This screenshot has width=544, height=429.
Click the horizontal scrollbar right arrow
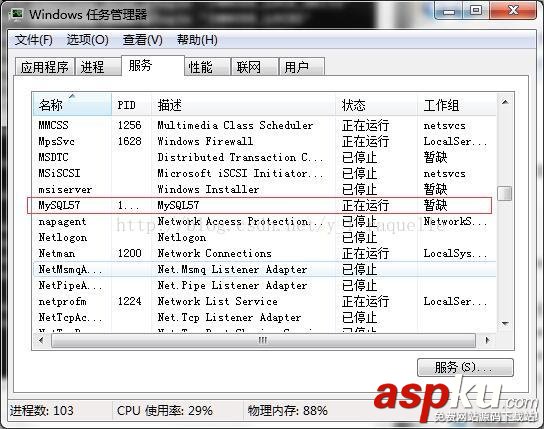coord(487,340)
